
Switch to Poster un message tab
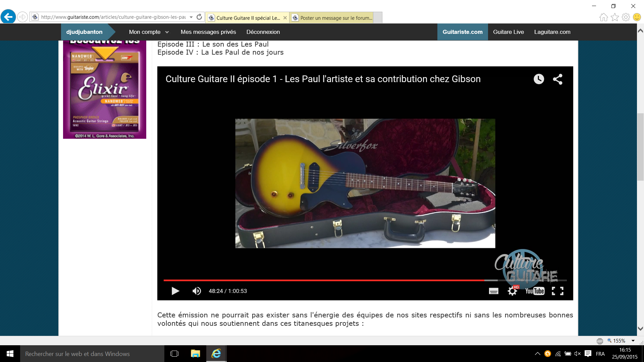pyautogui.click(x=332, y=18)
